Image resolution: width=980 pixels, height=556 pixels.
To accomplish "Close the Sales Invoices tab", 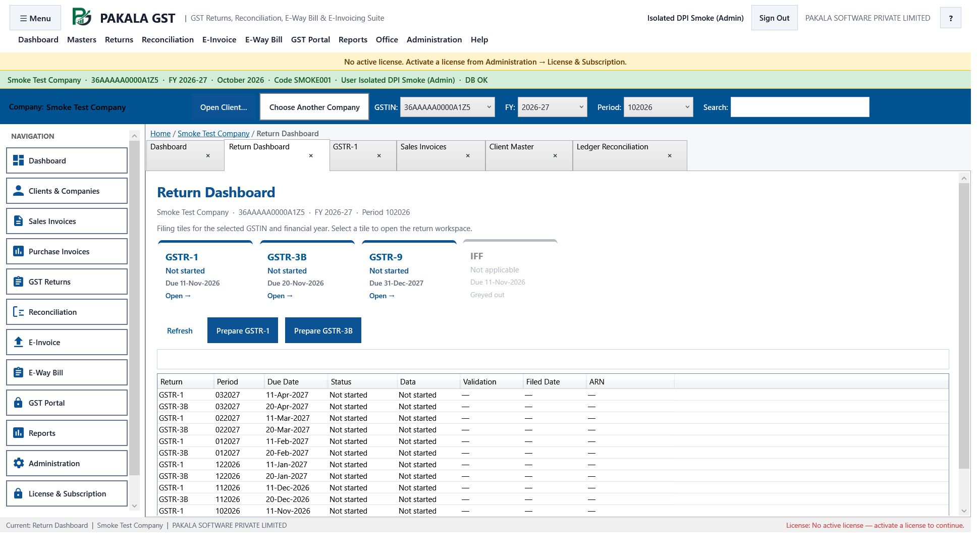I will (468, 155).
